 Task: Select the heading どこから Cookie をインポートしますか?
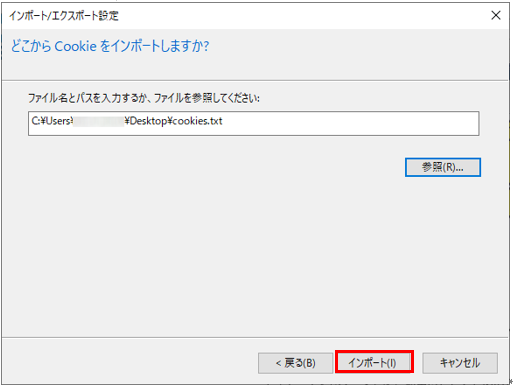tap(110, 46)
